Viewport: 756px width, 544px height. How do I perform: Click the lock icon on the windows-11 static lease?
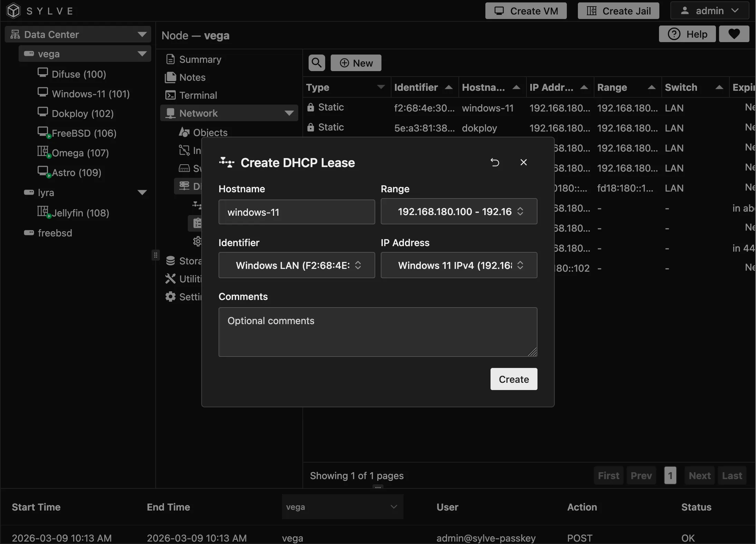pos(310,107)
